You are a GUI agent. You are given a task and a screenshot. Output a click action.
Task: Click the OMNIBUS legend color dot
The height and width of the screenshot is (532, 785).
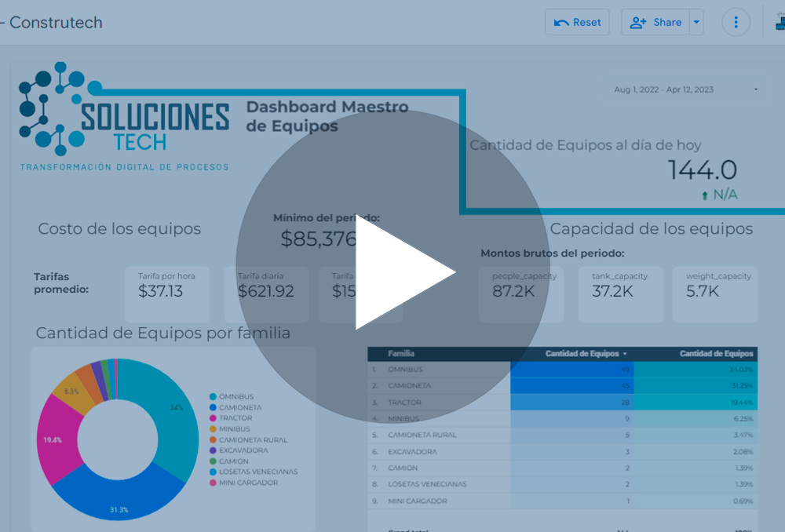(x=213, y=397)
